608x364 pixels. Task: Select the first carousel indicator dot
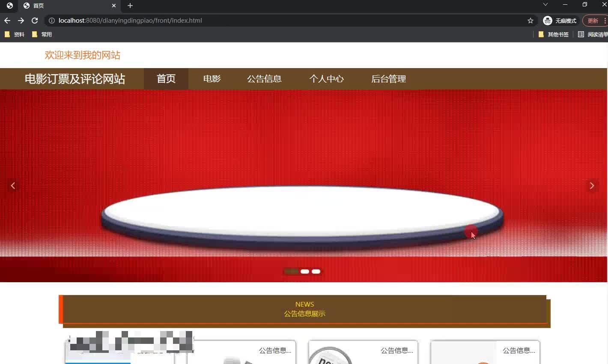click(291, 272)
